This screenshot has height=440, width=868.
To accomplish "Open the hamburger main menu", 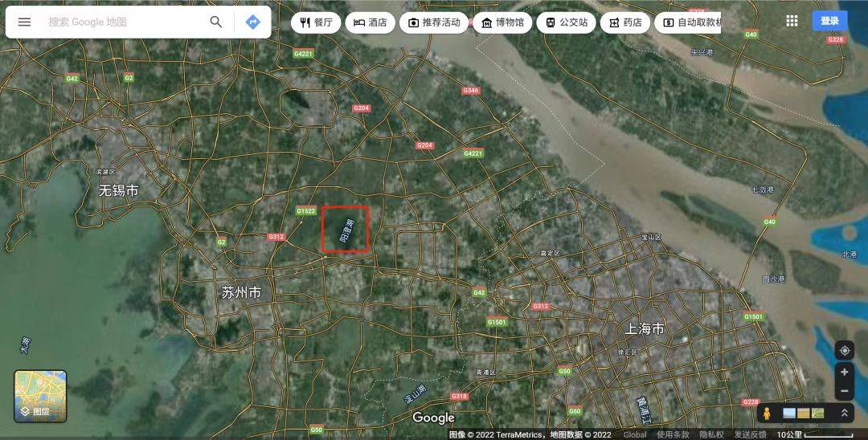I will click(x=24, y=22).
